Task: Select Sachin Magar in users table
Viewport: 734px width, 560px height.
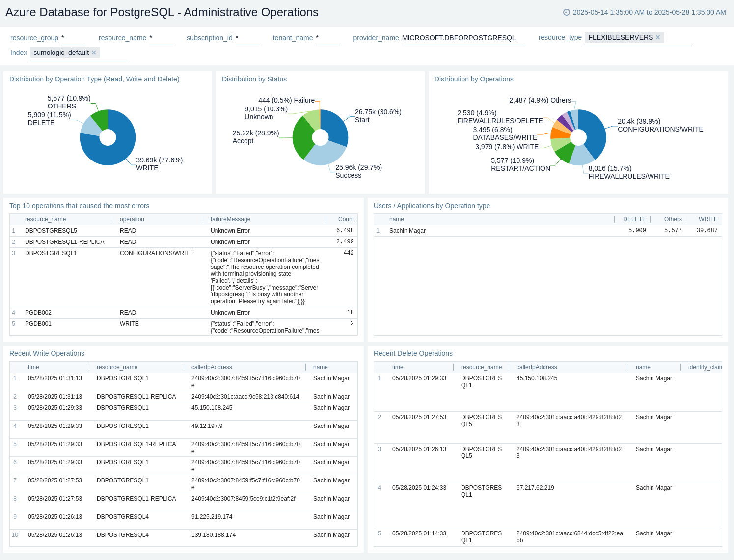Action: 408,231
